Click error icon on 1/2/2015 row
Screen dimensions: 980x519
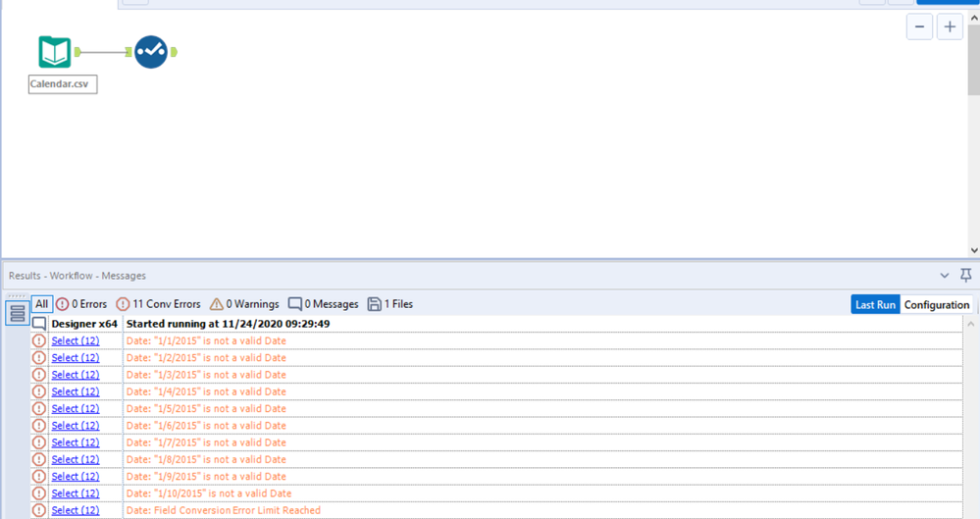pos(39,358)
